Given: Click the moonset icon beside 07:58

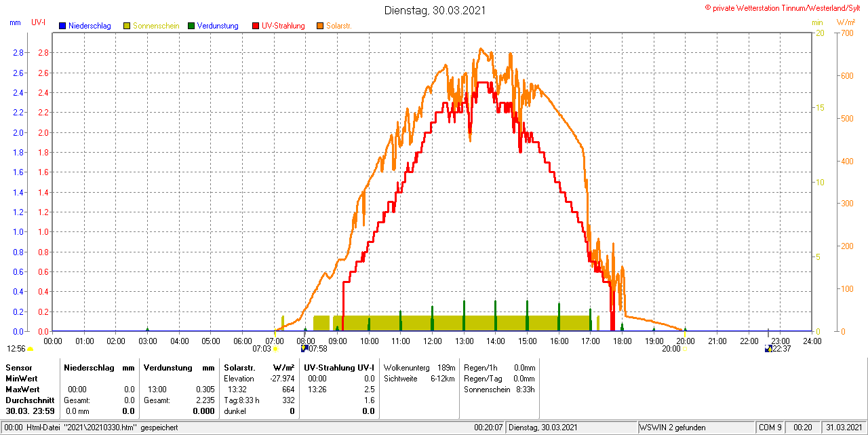Looking at the screenshot, I should click(x=304, y=348).
